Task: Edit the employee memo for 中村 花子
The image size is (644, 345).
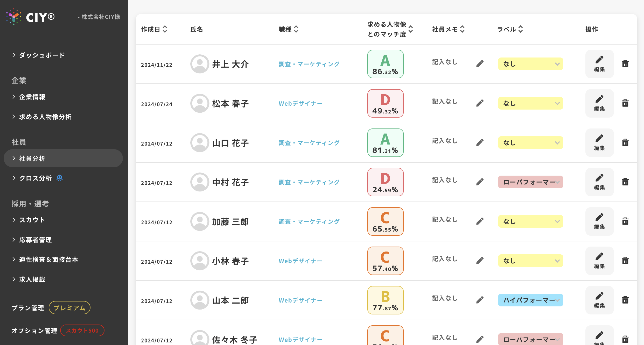Action: click(480, 182)
